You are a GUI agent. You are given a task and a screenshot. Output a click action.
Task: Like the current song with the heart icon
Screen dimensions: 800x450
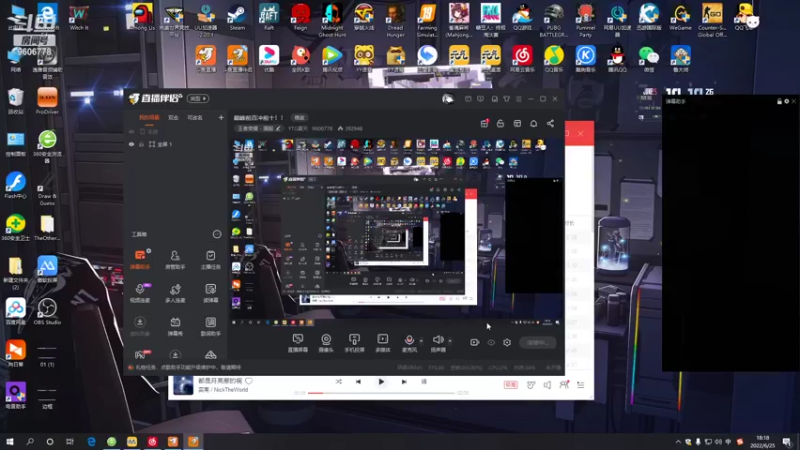(x=248, y=381)
